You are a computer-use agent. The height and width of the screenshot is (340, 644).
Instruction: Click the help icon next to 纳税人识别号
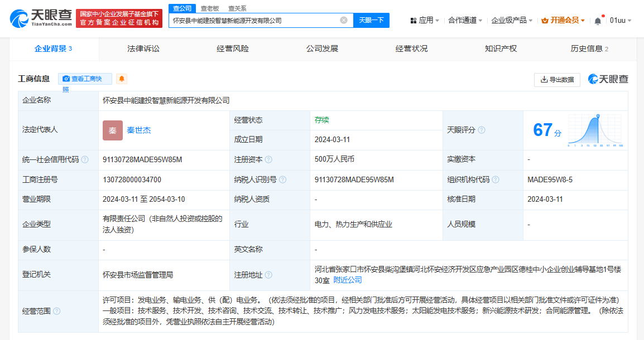282,179
